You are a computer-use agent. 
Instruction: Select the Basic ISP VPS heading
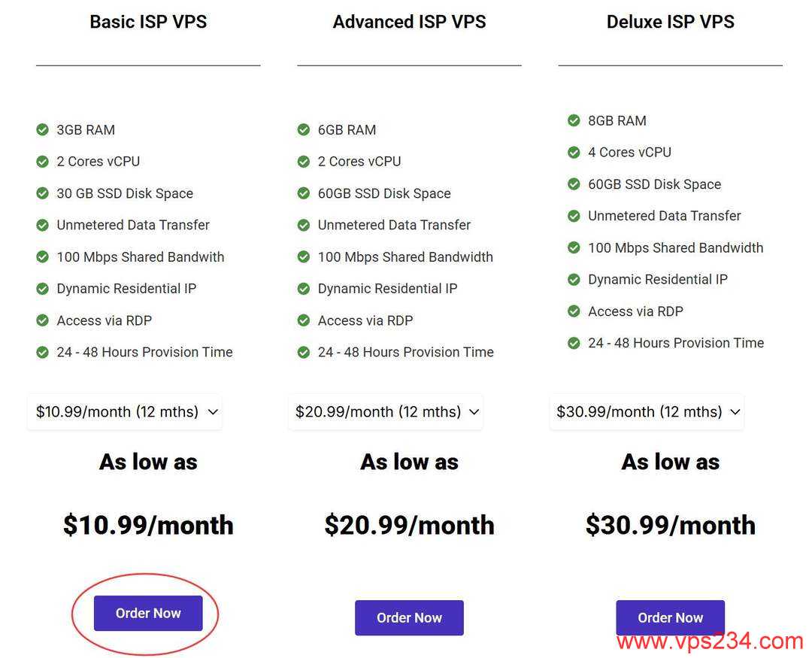coord(148,22)
